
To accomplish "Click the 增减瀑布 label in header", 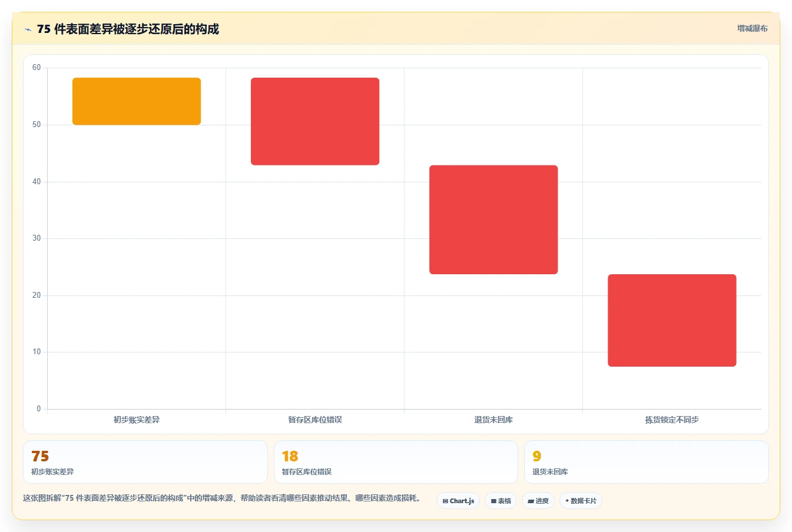I will (752, 28).
